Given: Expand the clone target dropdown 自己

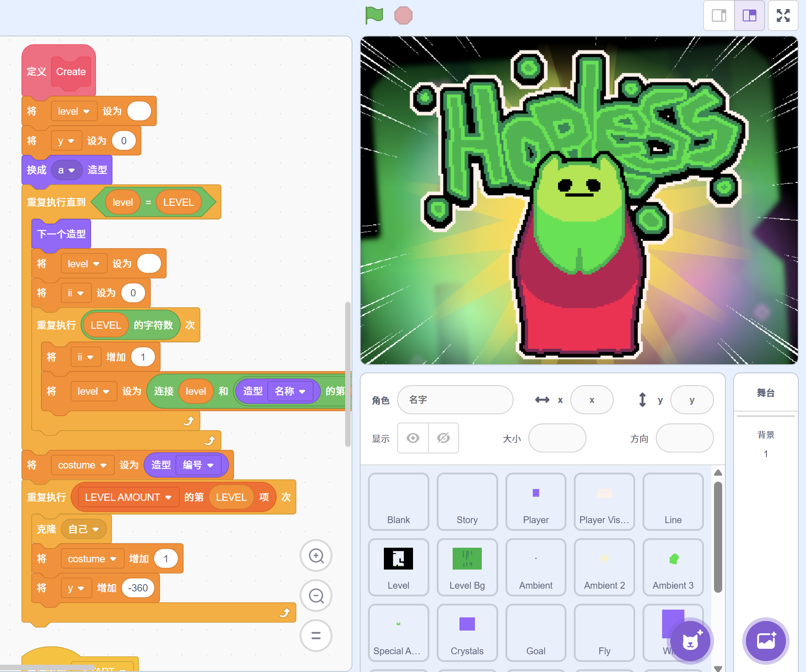Looking at the screenshot, I should 96,529.
